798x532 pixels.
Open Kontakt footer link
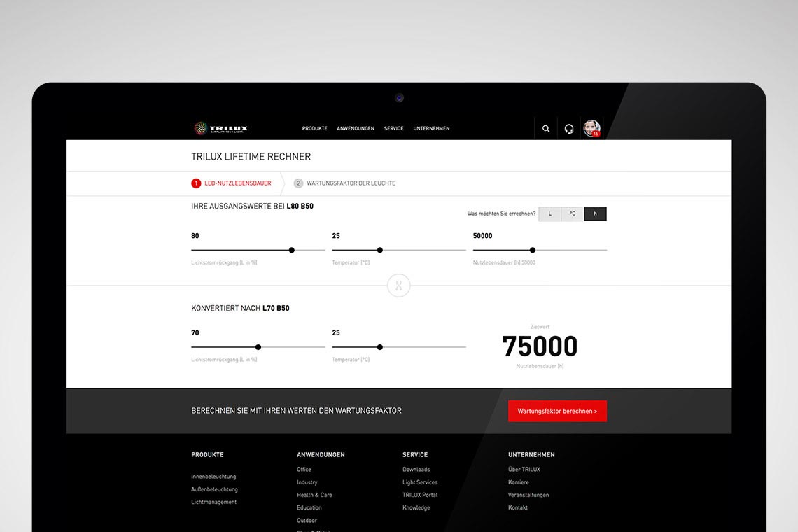tap(517, 507)
